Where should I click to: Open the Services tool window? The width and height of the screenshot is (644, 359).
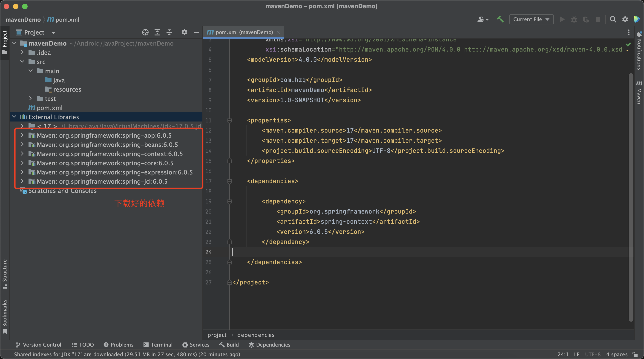(x=196, y=345)
